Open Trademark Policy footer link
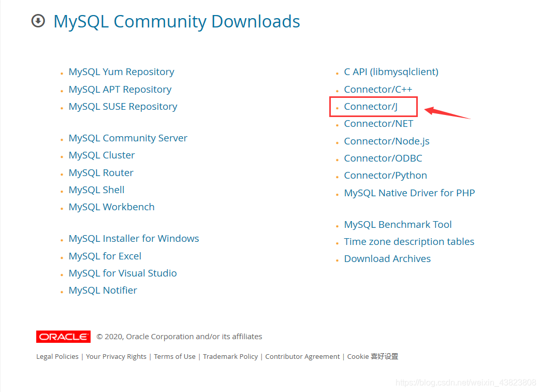541x392 pixels. coord(230,356)
